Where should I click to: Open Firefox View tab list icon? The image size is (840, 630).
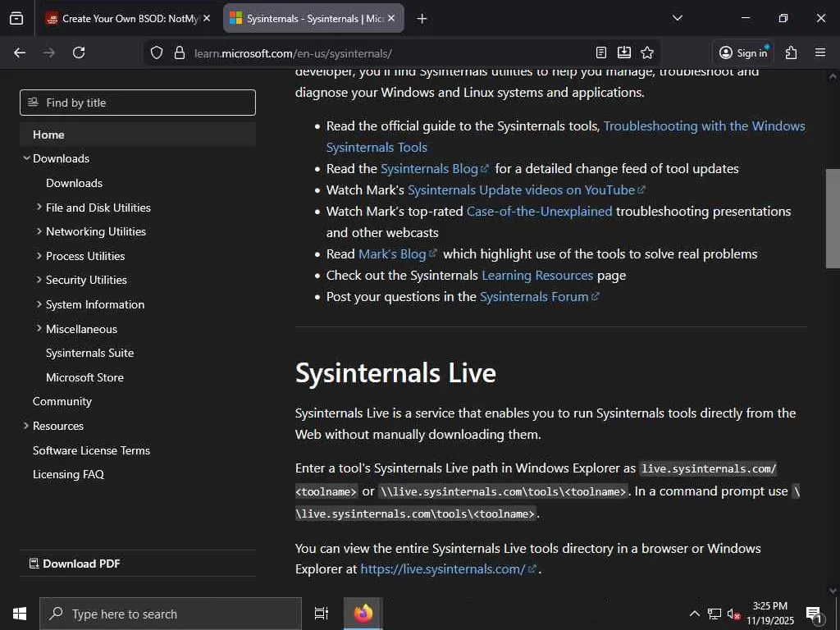tap(16, 18)
